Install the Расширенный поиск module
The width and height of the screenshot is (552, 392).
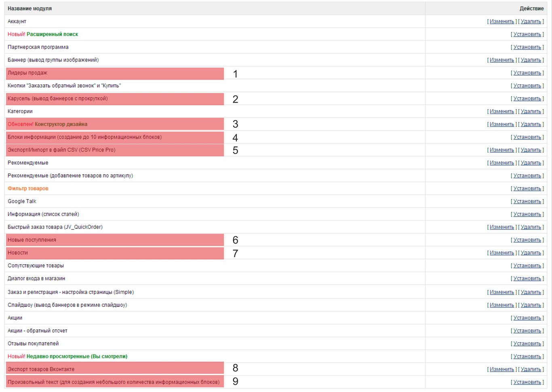[x=527, y=34]
